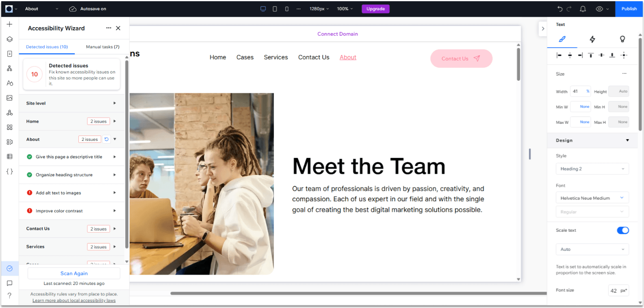
Task: Open Give this page a descriptive title
Action: click(x=72, y=157)
